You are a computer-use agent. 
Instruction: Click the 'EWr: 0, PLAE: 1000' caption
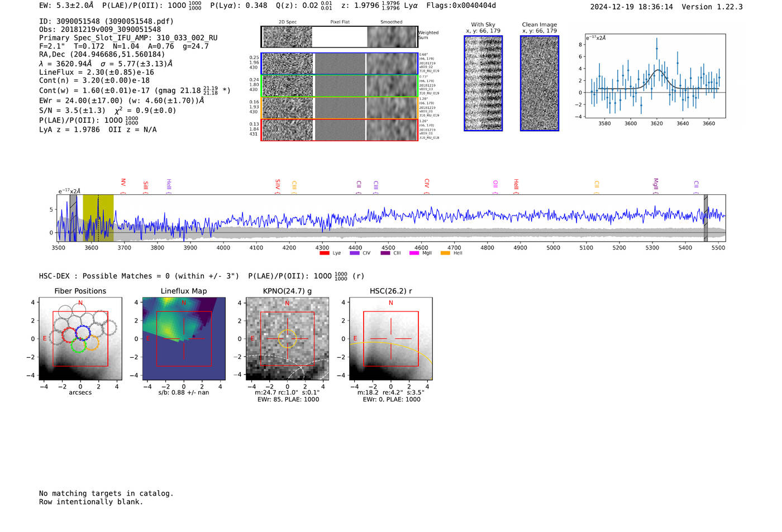tap(392, 399)
